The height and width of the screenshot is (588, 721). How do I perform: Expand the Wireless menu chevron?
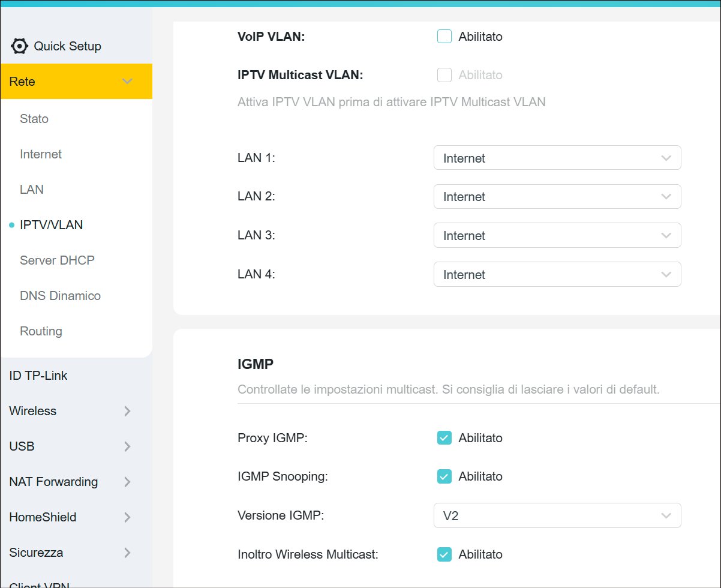[x=127, y=411]
